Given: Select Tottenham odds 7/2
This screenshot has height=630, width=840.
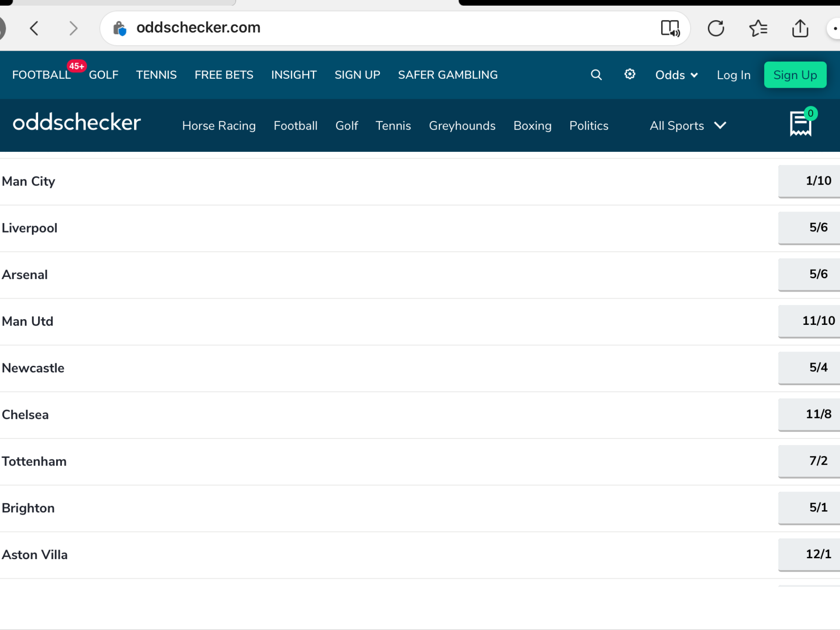Looking at the screenshot, I should click(809, 461).
